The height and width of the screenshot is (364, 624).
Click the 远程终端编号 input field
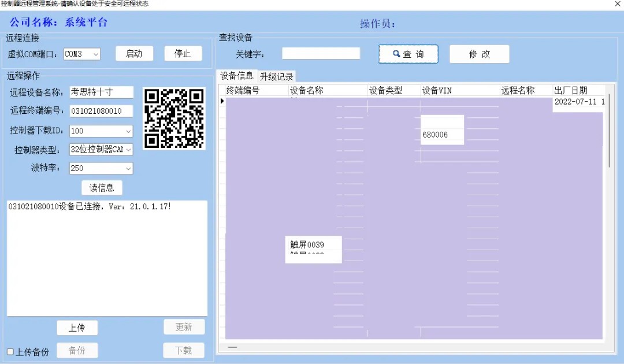[x=101, y=110]
